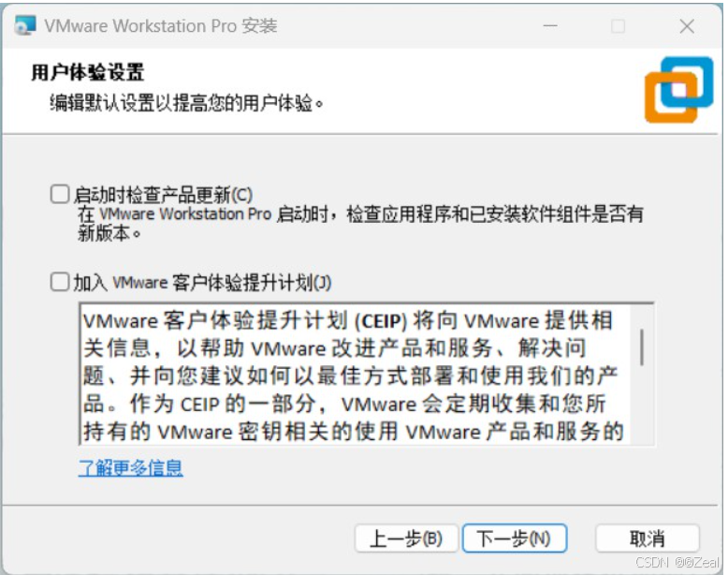Click the orange and blue VMware logo

point(678,90)
